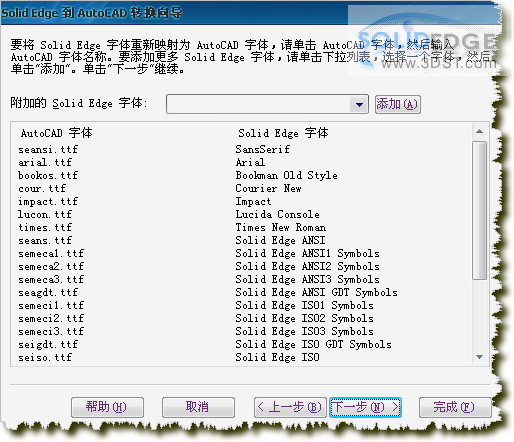Click the Lucida Console font entry
The width and height of the screenshot is (514, 442).
278,214
